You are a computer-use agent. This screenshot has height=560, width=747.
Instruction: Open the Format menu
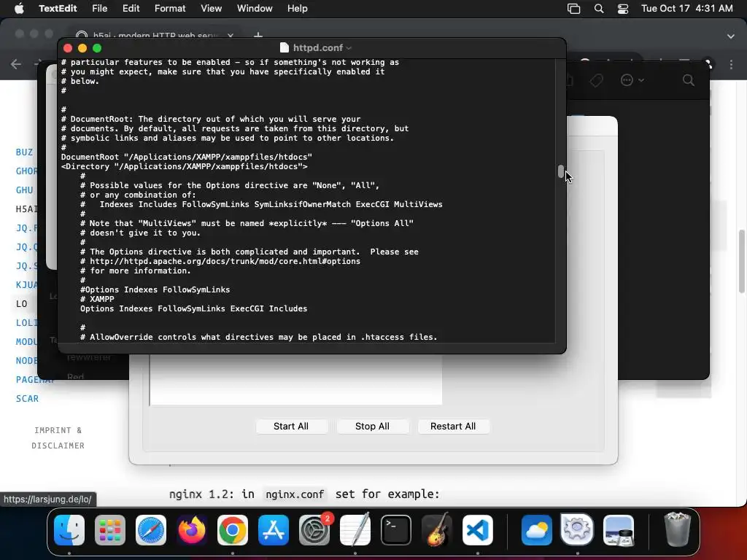pos(170,9)
